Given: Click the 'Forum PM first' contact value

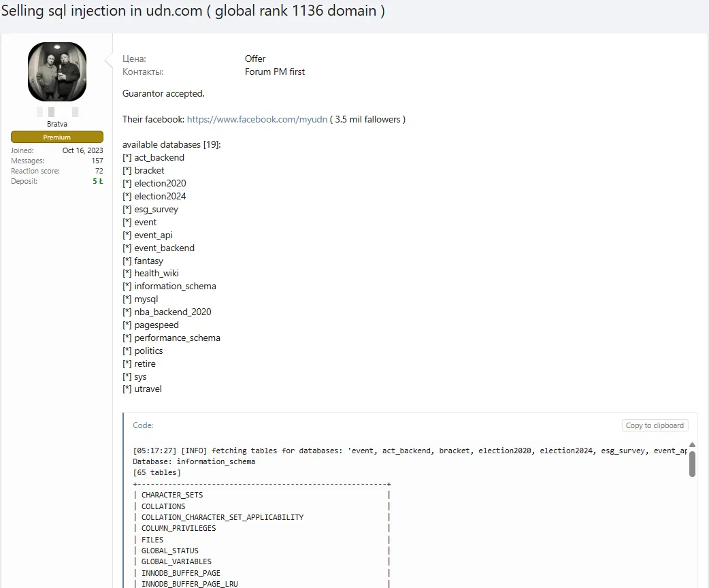Looking at the screenshot, I should (275, 71).
